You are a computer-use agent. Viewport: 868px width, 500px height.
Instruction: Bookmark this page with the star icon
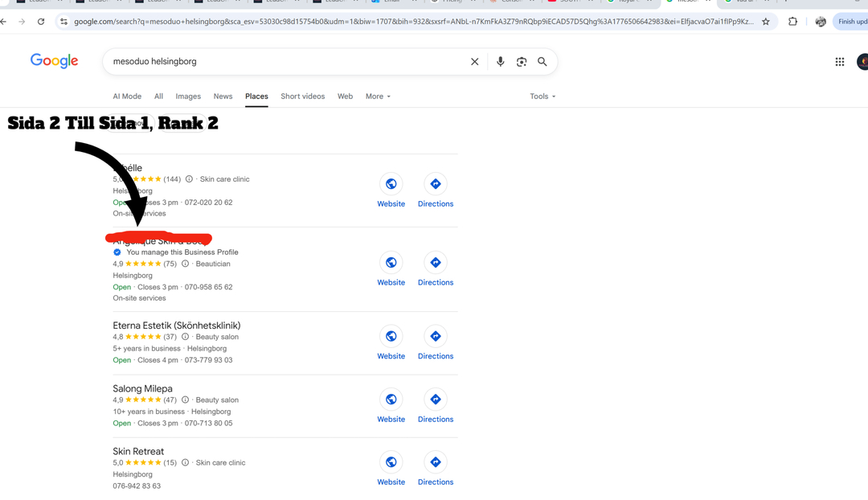766,22
